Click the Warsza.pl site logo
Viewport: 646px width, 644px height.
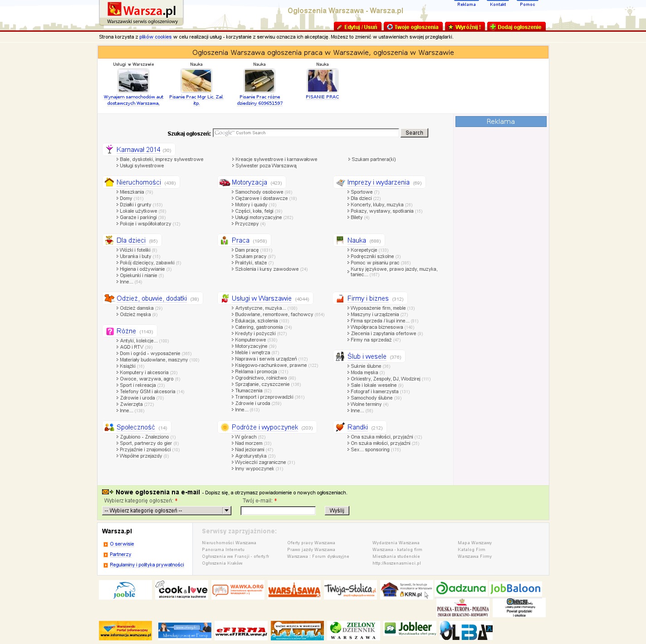pos(142,13)
